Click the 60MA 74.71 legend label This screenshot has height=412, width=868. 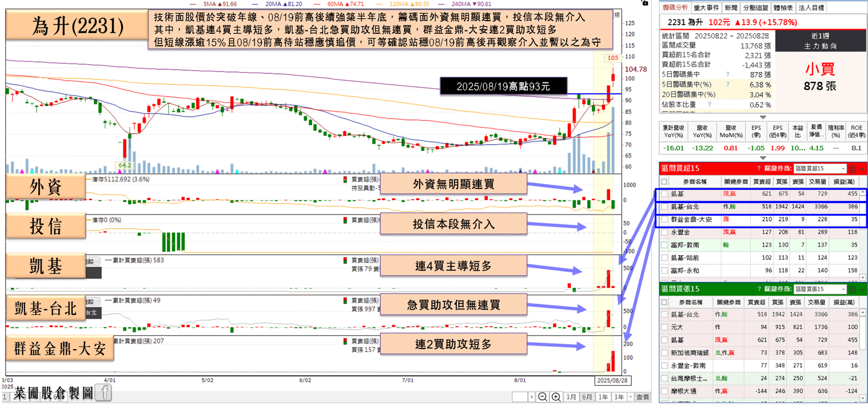point(345,3)
